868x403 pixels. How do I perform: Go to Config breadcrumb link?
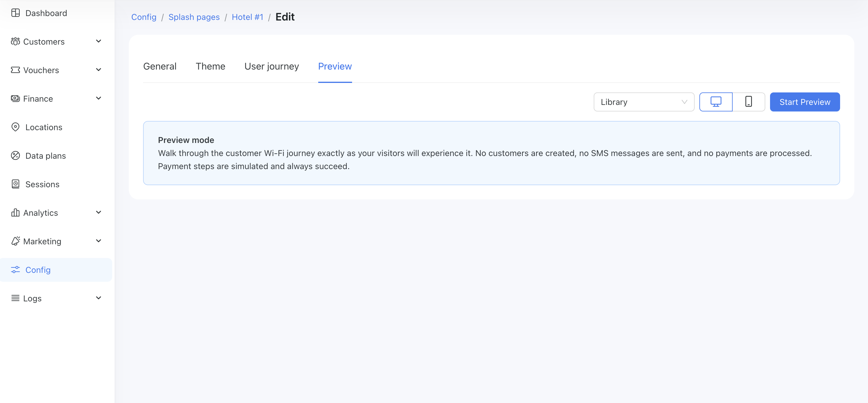pyautogui.click(x=144, y=17)
